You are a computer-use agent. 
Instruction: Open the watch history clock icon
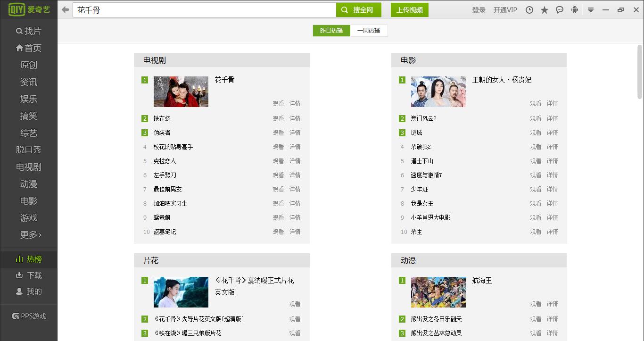[x=529, y=10]
